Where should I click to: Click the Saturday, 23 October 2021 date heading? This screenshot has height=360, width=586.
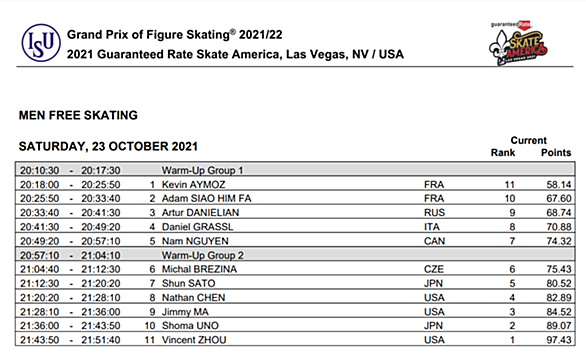click(x=108, y=146)
